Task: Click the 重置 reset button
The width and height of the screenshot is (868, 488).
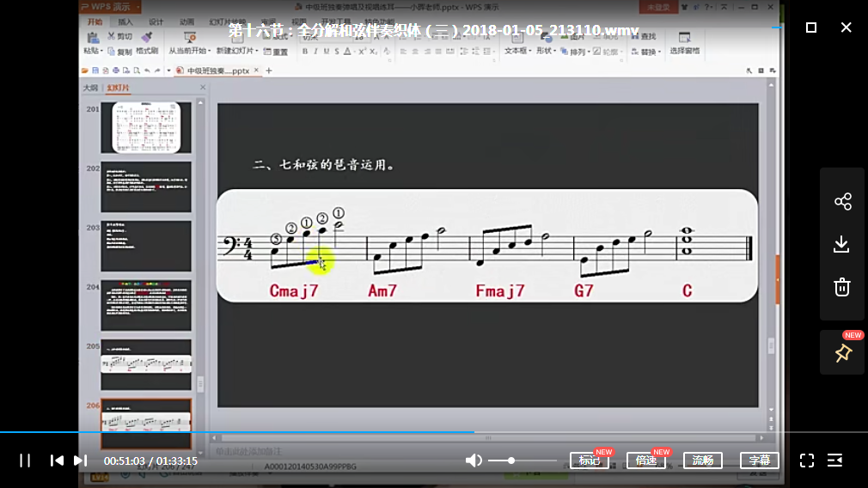Action: pos(276,52)
